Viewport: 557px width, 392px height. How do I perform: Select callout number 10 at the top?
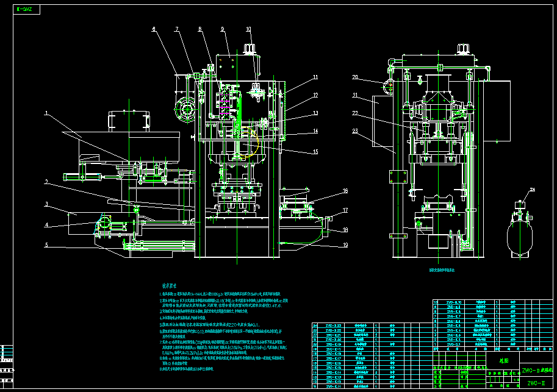tap(249, 29)
